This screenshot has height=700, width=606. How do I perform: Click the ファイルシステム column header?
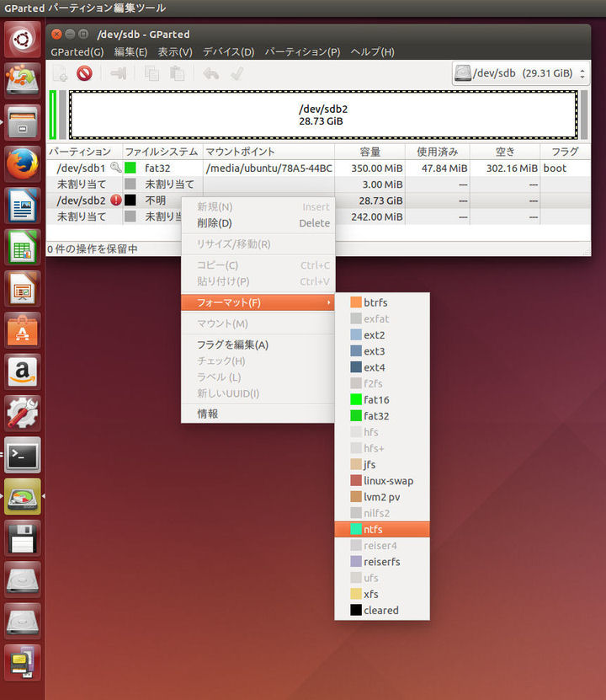click(162, 152)
